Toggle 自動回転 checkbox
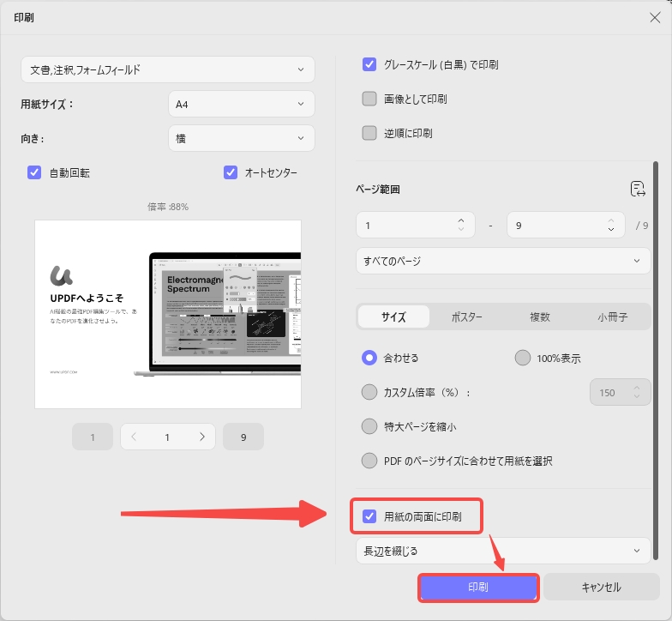 [34, 172]
